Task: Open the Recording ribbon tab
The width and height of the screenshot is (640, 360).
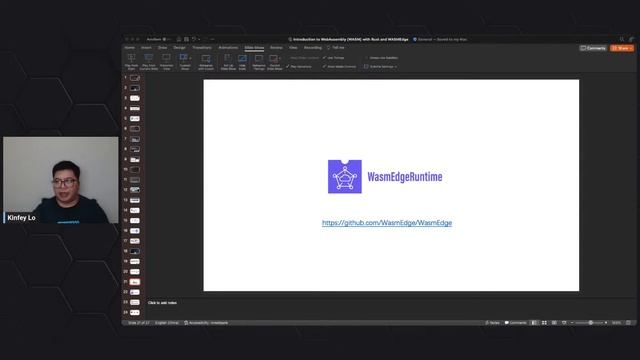Action: coord(313,48)
